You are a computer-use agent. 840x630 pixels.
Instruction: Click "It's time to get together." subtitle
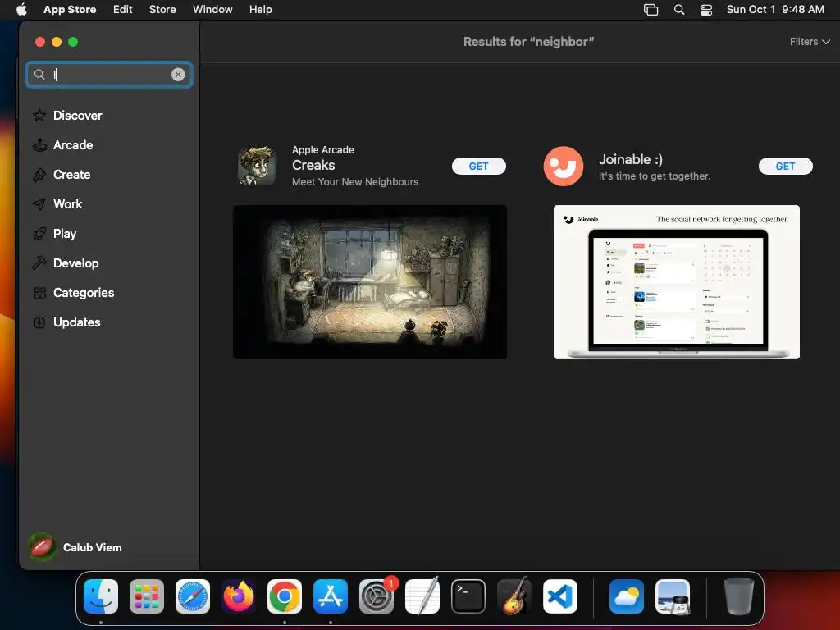point(654,176)
